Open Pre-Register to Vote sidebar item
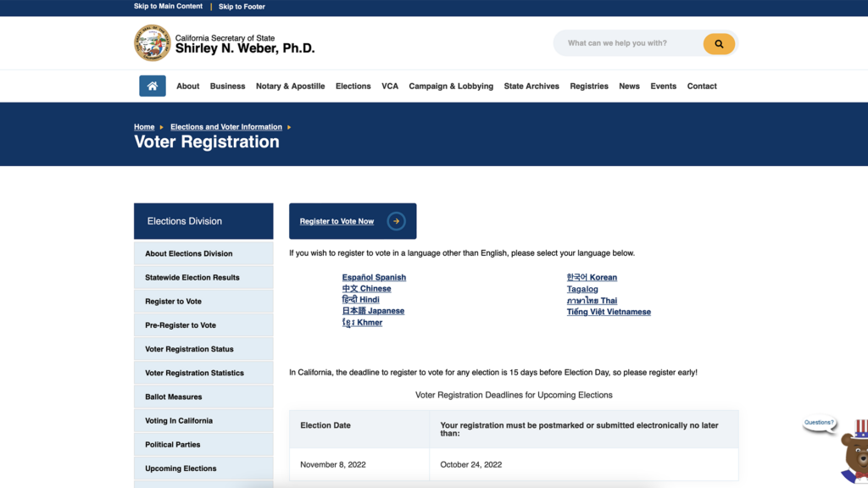This screenshot has width=868, height=488. point(203,324)
